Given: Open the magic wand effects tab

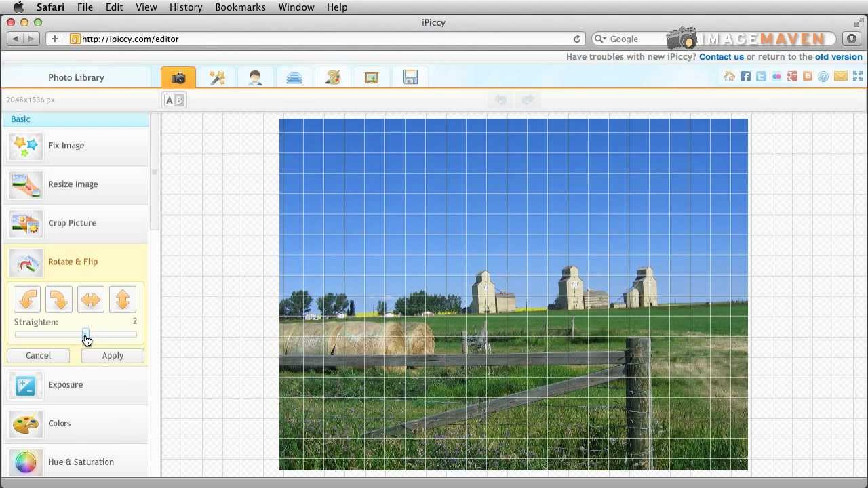Looking at the screenshot, I should point(217,77).
